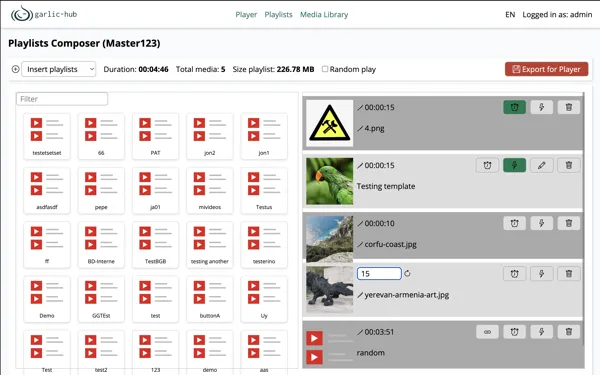The height and width of the screenshot is (375, 600).
Task: Click the Filter input field
Action: click(62, 99)
